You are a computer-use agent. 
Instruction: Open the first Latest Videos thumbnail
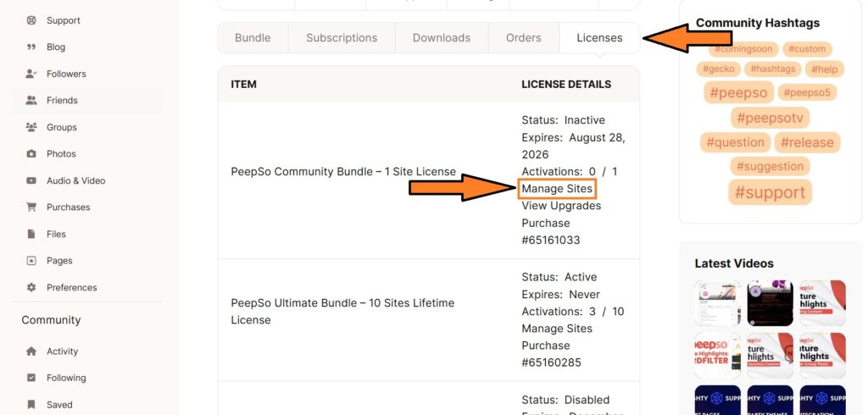(x=717, y=303)
